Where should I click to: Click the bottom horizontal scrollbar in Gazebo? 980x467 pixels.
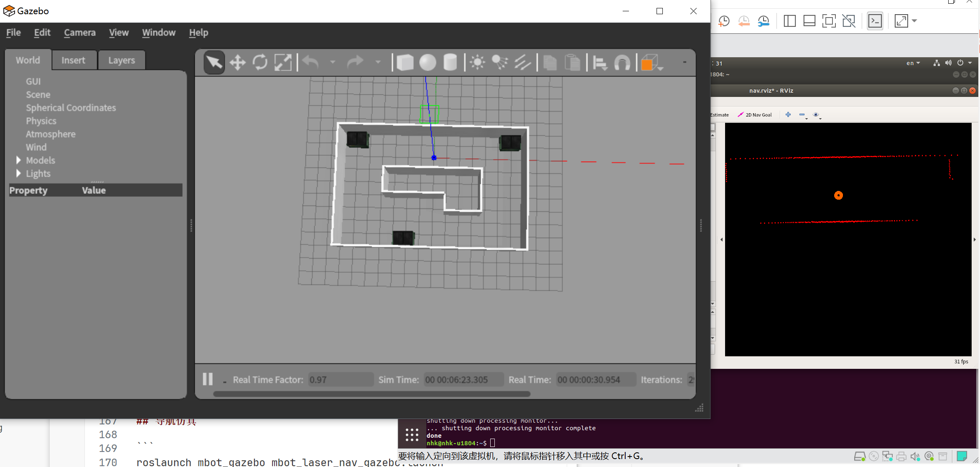(372, 394)
